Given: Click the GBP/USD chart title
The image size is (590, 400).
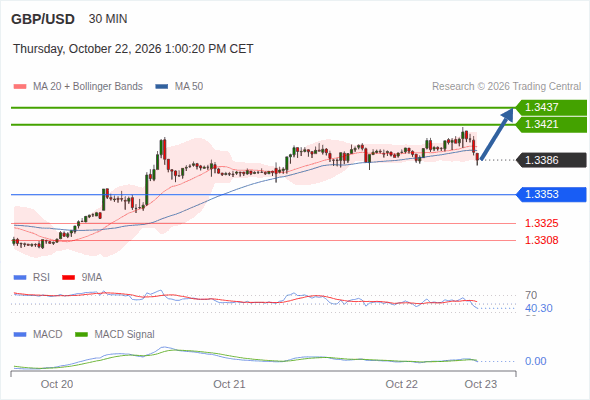Looking at the screenshot, I should [x=43, y=19].
